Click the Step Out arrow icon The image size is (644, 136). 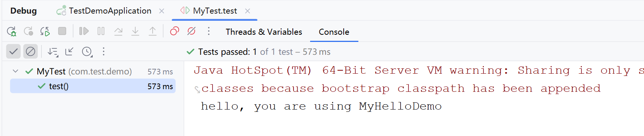pos(152,31)
